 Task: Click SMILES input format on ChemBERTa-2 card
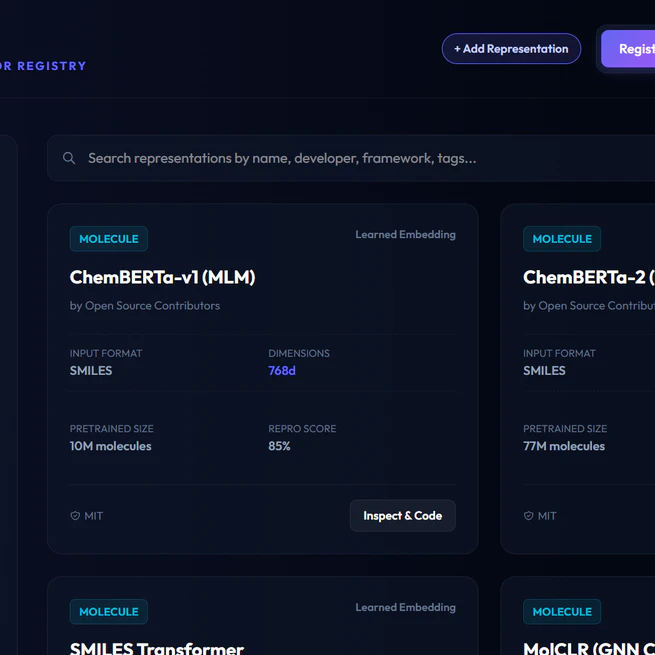tap(544, 371)
